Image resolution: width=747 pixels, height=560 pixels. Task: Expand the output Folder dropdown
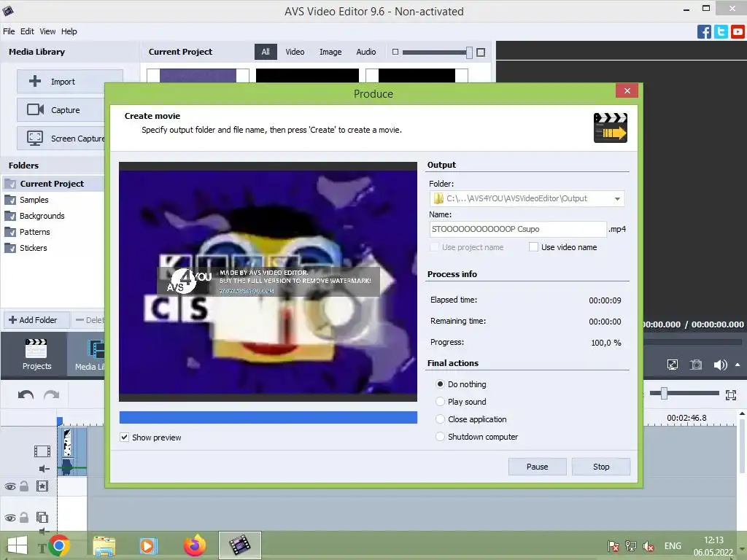point(617,198)
